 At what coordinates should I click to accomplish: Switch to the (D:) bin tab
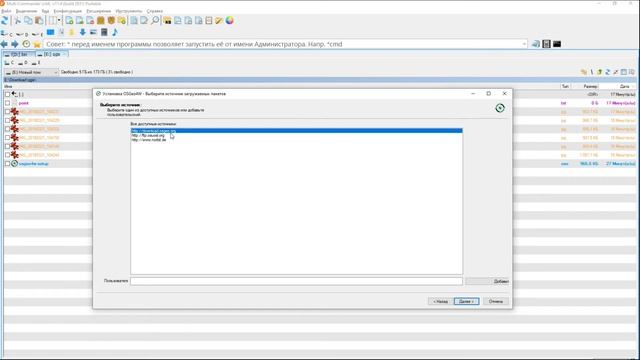[18, 54]
